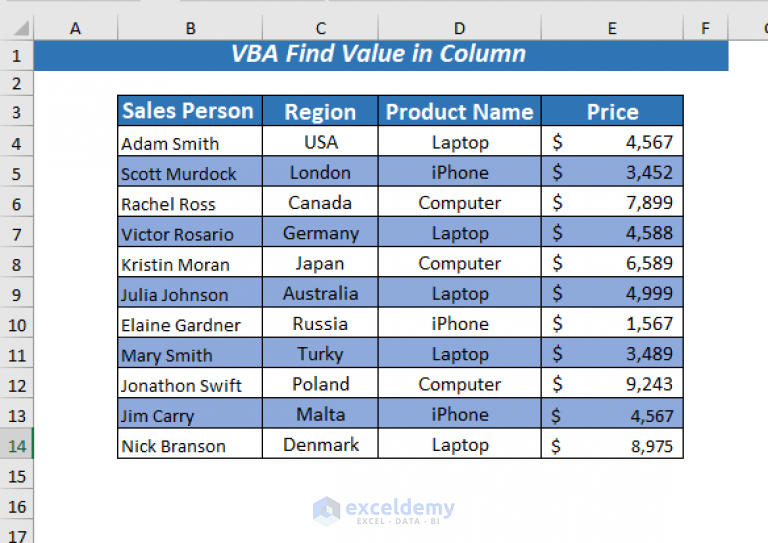This screenshot has width=768, height=543.
Task: Select row 7 header
Action: click(17, 232)
